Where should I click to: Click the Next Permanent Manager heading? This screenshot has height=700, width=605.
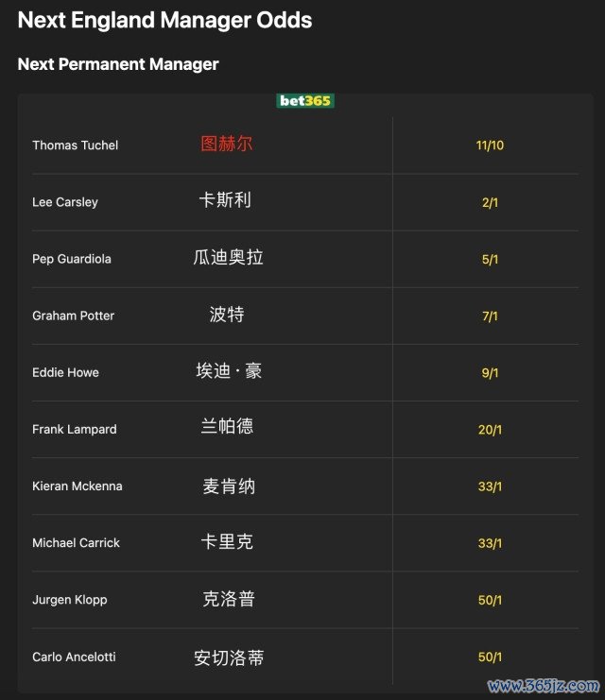(x=118, y=64)
